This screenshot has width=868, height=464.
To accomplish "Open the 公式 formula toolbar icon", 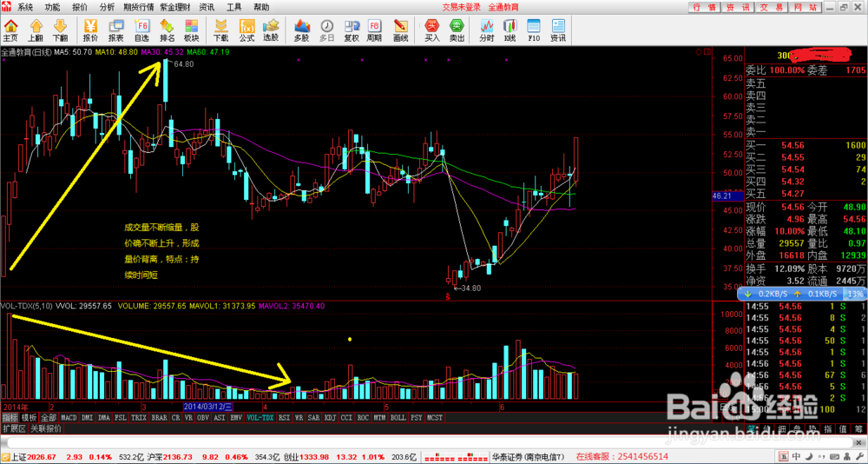I will coord(247,30).
